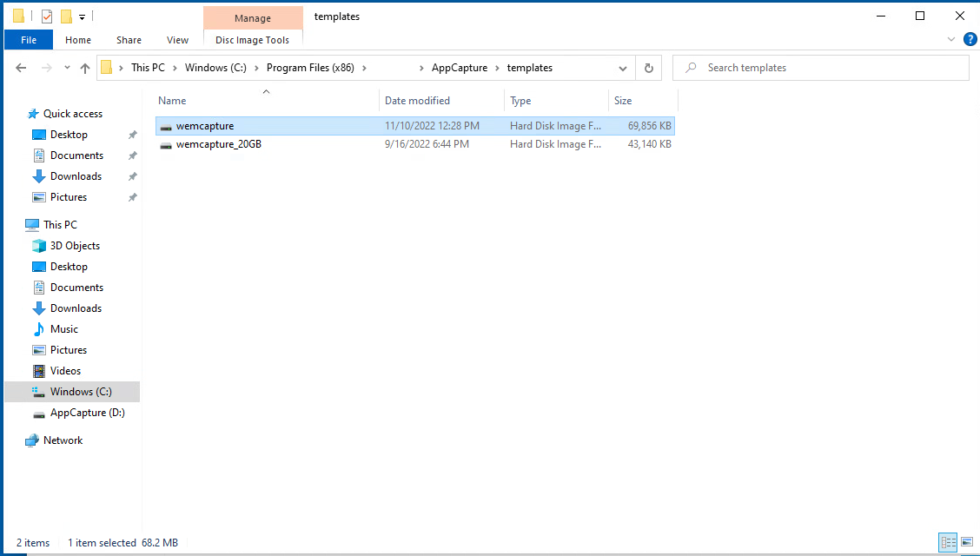Click the Back navigation arrow

pyautogui.click(x=21, y=67)
